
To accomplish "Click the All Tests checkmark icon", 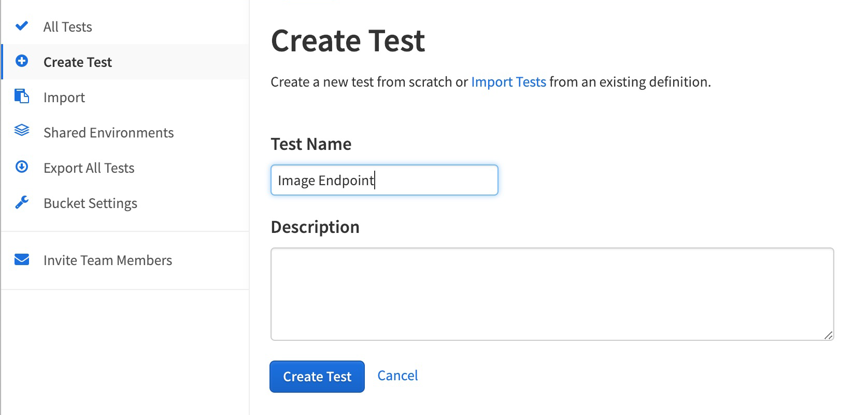I will coord(22,26).
